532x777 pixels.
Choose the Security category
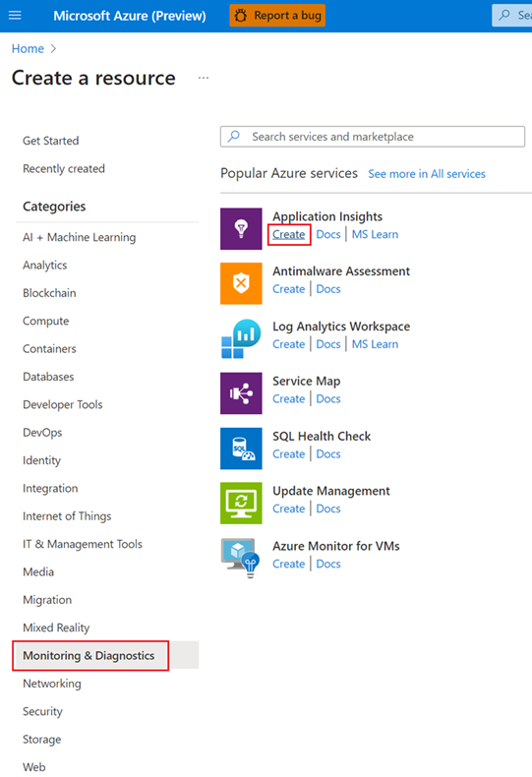42,711
